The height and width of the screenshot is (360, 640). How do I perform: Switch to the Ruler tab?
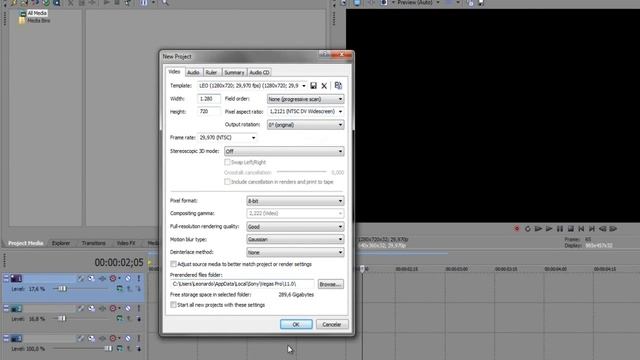pos(211,72)
